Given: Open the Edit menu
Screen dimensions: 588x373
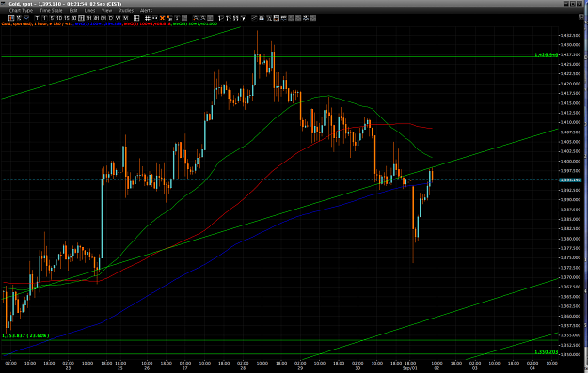Looking at the screenshot, I should click(x=73, y=11).
